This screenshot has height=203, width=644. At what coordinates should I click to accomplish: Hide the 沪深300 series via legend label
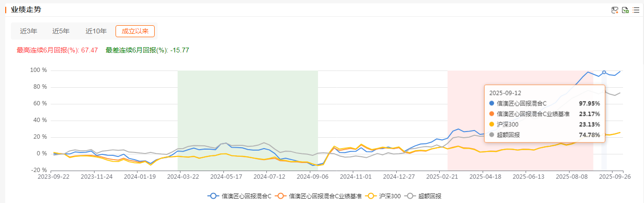pyautogui.click(x=390, y=196)
